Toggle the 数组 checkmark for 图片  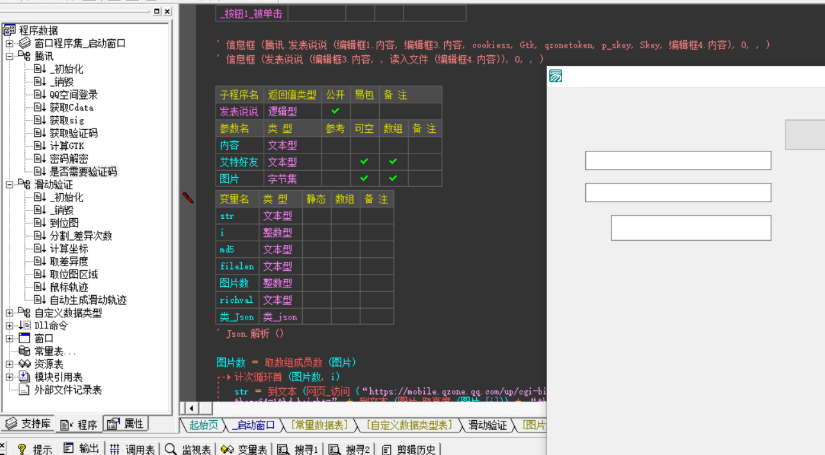coord(393,178)
